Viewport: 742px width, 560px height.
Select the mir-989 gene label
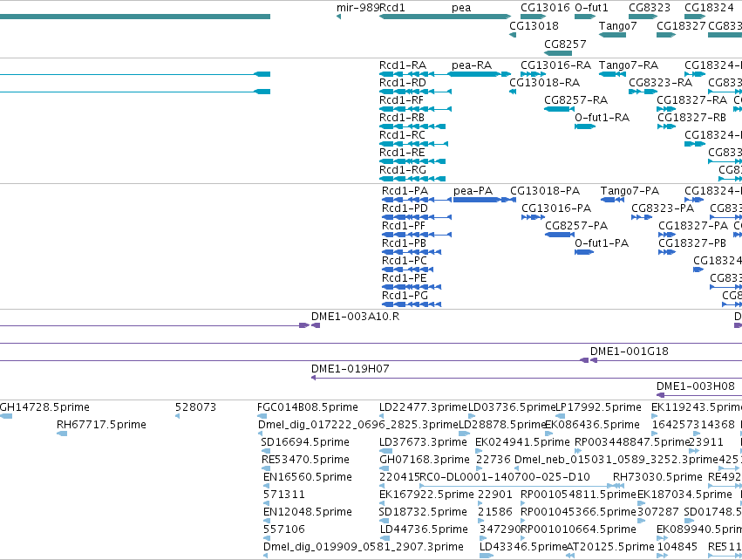click(x=357, y=8)
